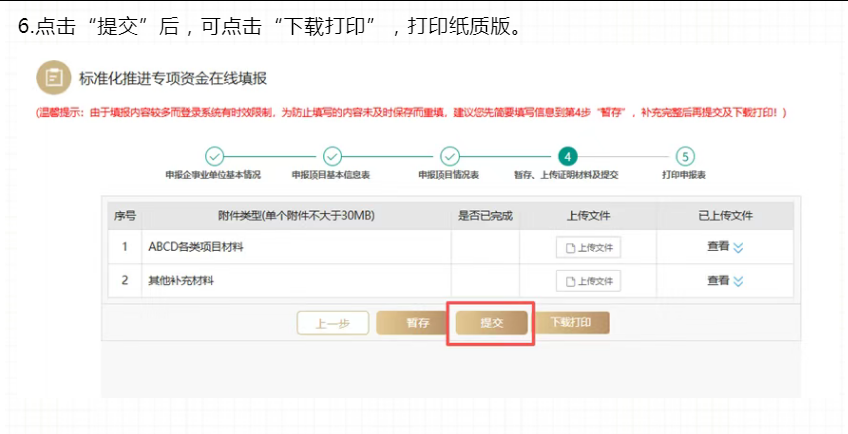The width and height of the screenshot is (848, 434).
Task: Click file icon in ABCD上传文件 button
Action: [x=570, y=248]
